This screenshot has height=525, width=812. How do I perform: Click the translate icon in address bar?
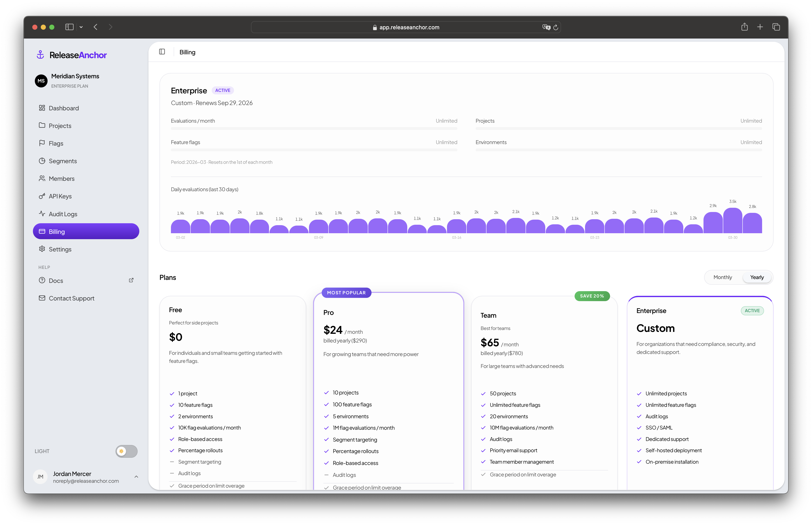[x=546, y=27]
